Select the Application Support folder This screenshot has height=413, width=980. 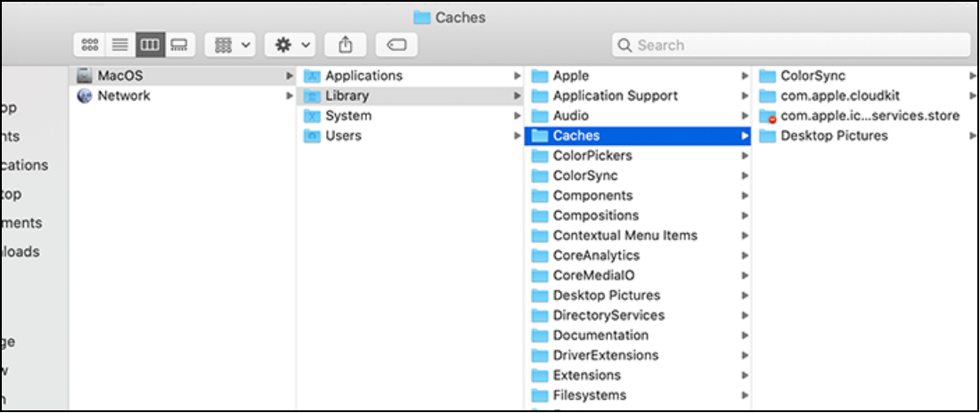615,96
